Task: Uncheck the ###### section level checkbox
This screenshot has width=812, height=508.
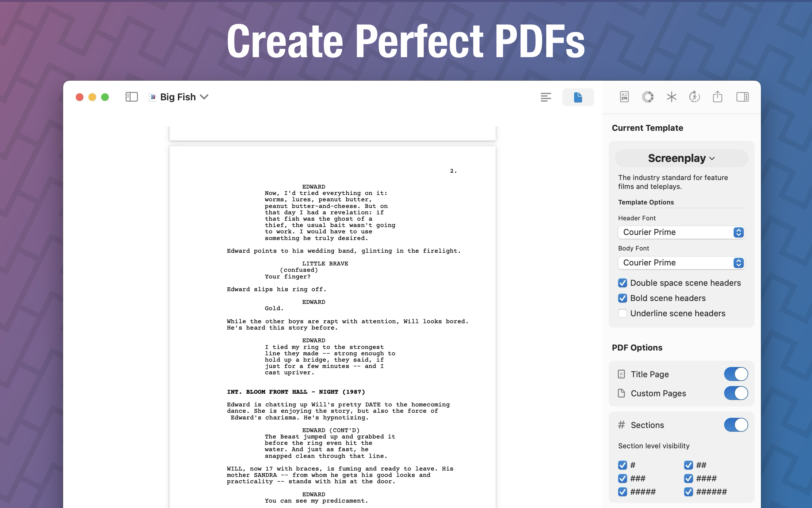Action: point(688,492)
